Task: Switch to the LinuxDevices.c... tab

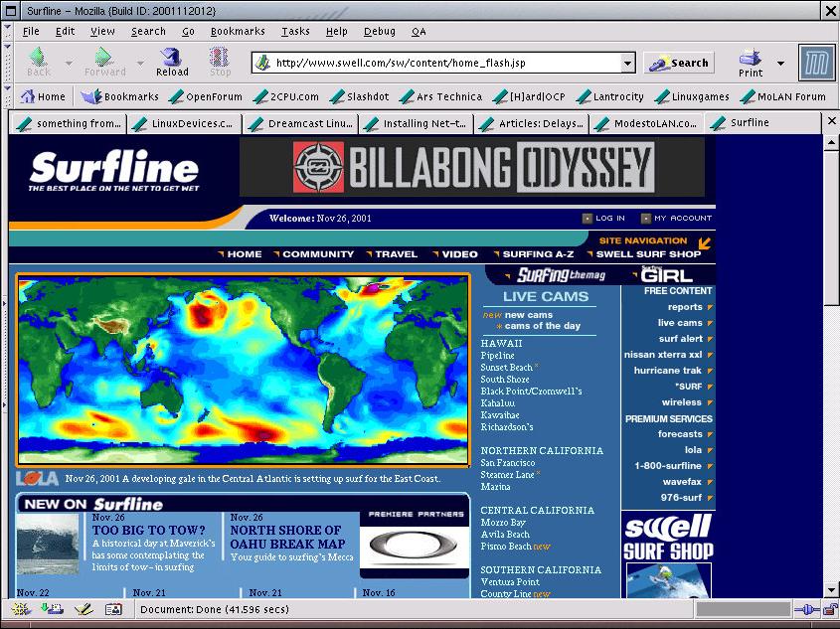Action: pyautogui.click(x=183, y=123)
